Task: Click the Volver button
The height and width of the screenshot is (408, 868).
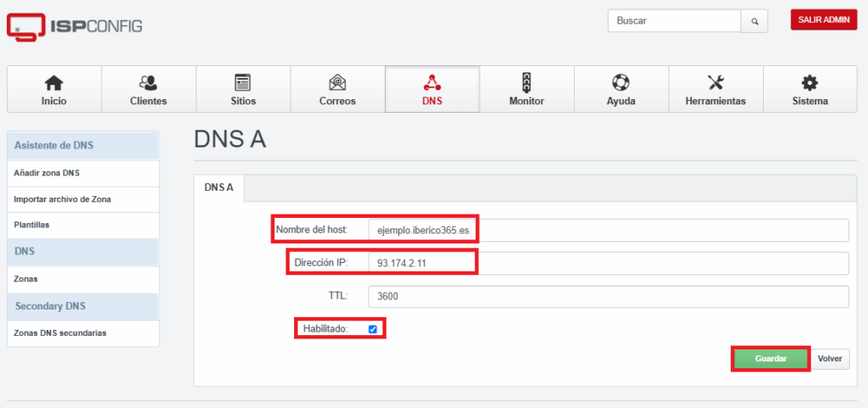Action: 830,359
